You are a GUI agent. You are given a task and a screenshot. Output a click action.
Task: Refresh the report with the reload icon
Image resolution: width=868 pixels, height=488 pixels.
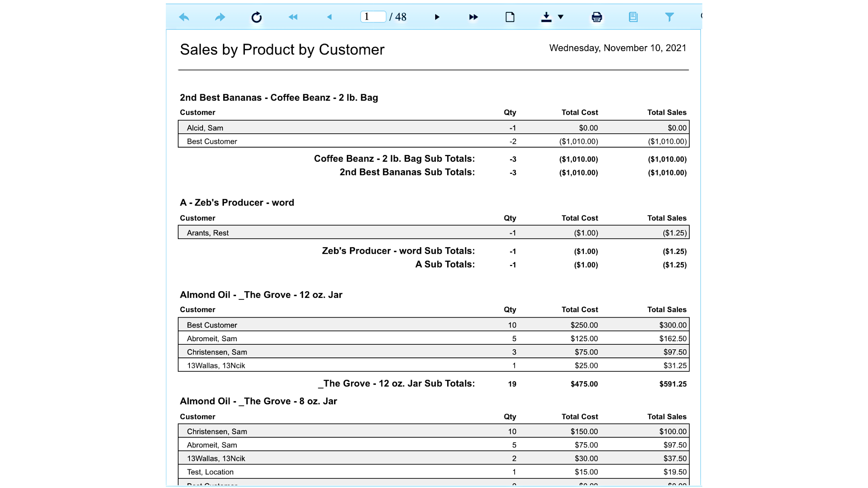(256, 17)
